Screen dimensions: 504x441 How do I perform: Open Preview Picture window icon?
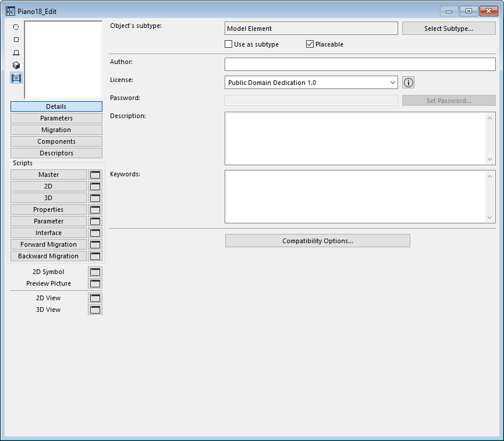click(95, 283)
